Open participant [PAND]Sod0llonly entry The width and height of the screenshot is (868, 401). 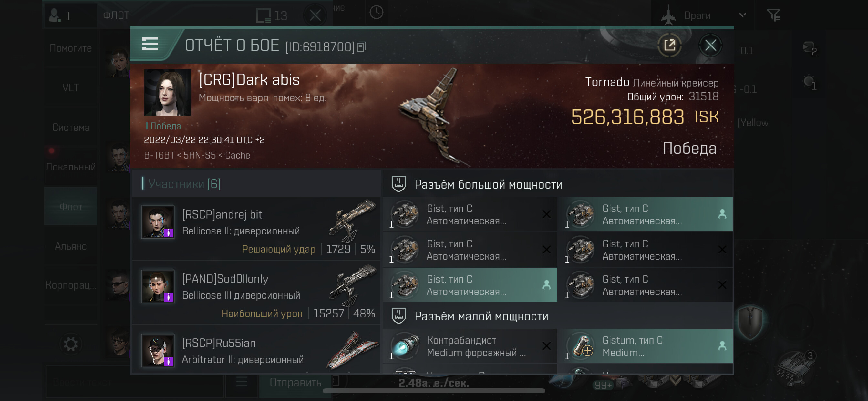[256, 293]
